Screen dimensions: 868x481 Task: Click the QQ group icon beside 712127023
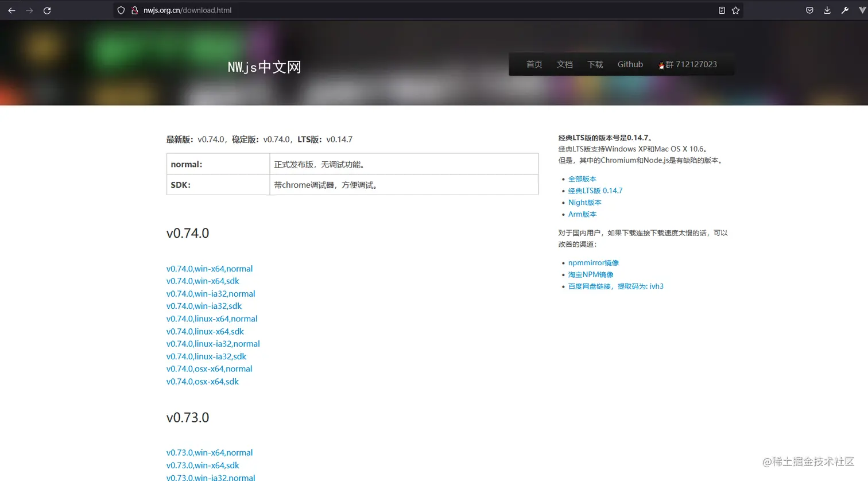[x=661, y=64]
